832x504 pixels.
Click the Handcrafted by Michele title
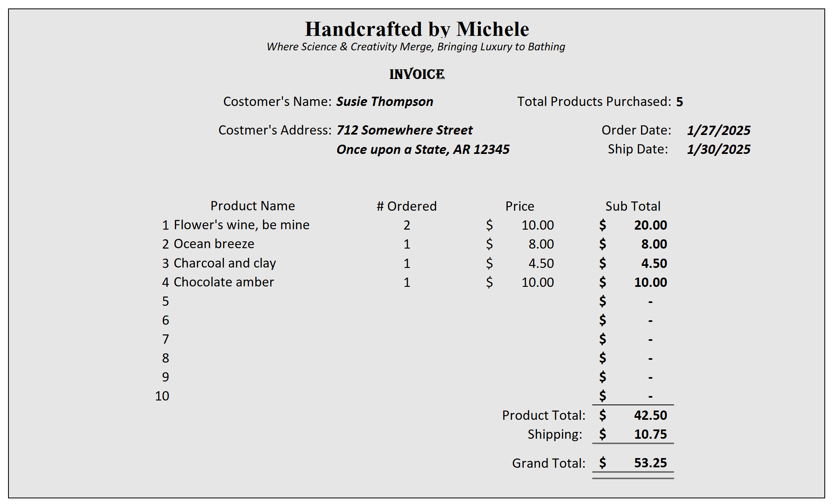coord(417,29)
